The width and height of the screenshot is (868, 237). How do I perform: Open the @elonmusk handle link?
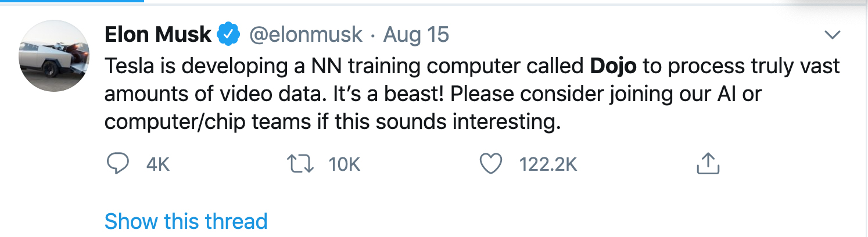coord(306,35)
